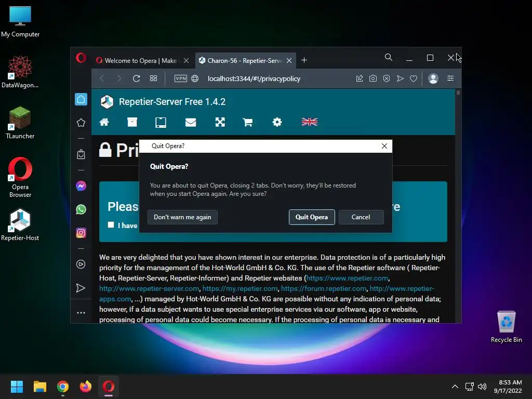
Task: Expand hidden system tray icons chevron
Action: tap(455, 387)
